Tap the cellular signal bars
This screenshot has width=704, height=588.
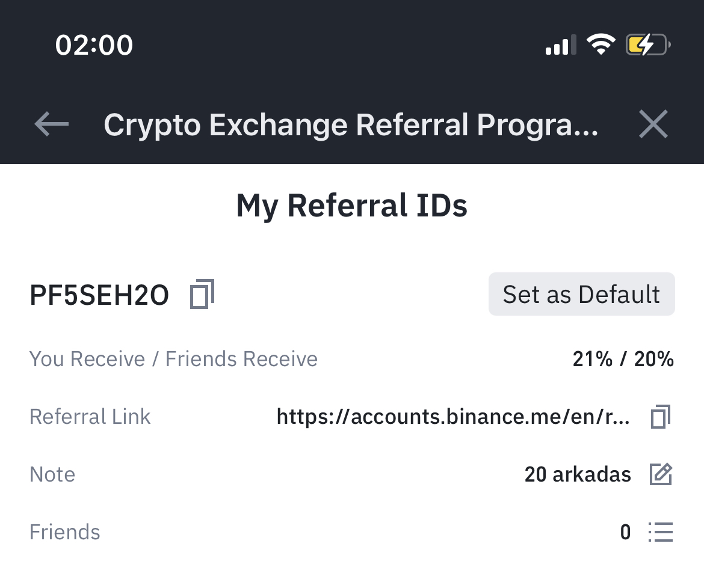(x=561, y=44)
